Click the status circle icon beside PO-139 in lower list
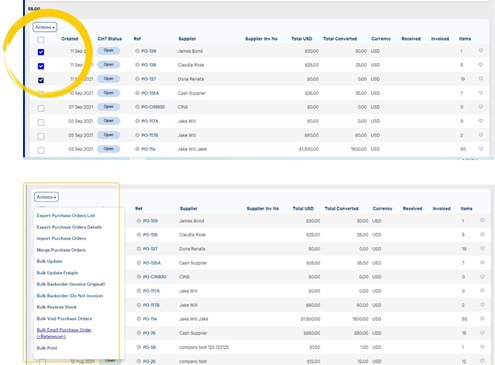 point(139,221)
